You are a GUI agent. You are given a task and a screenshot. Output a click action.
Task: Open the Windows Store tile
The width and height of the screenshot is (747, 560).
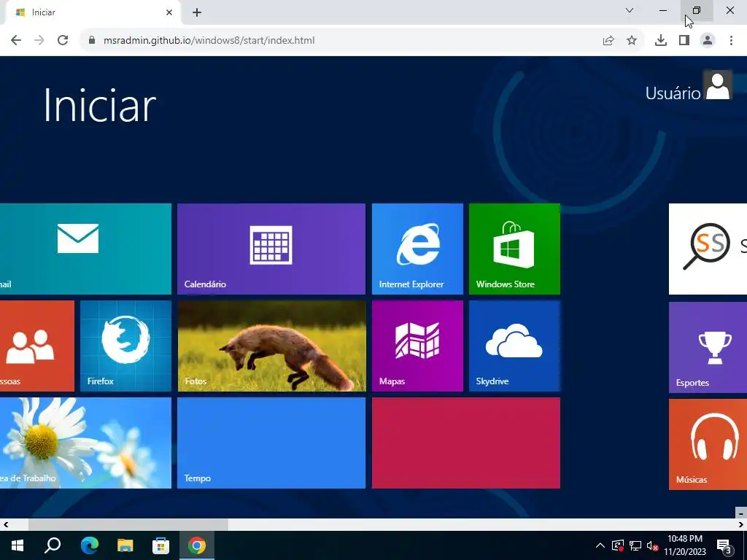[x=514, y=249]
